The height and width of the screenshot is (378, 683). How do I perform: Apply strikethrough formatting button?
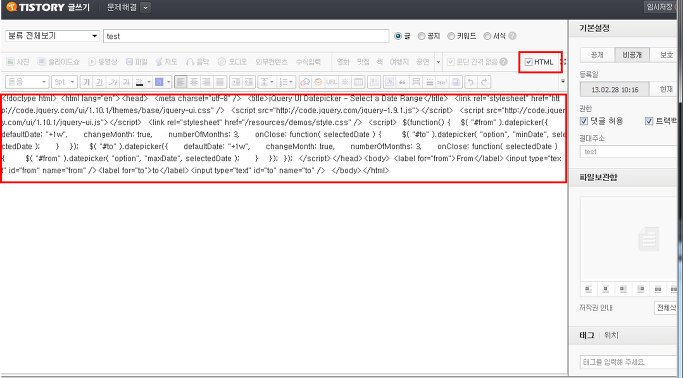(x=126, y=82)
